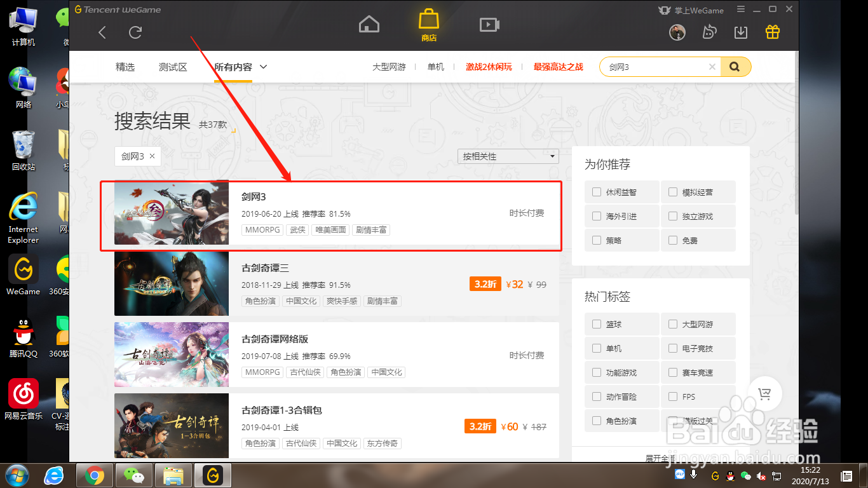Tick the 海外引进 checkbox

[x=597, y=216]
